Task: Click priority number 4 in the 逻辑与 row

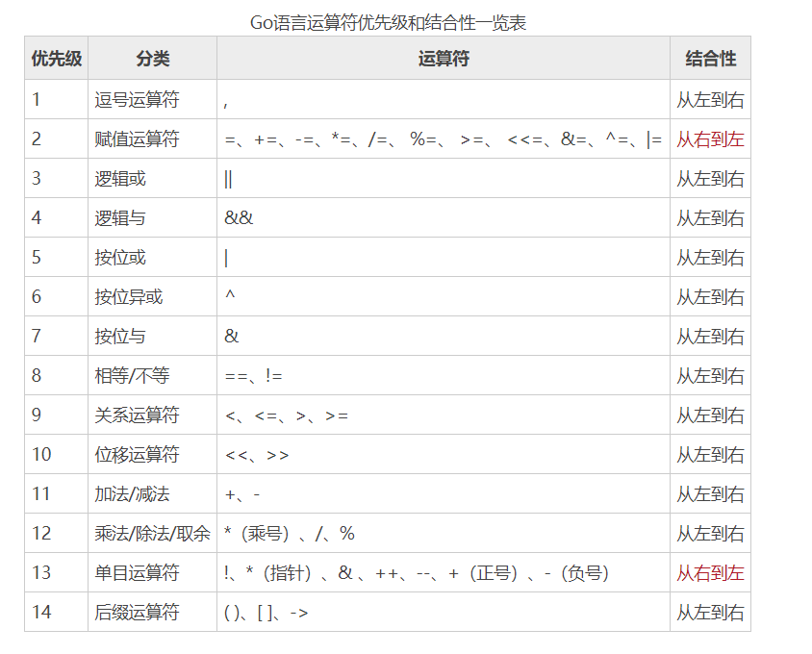Action: (x=37, y=217)
